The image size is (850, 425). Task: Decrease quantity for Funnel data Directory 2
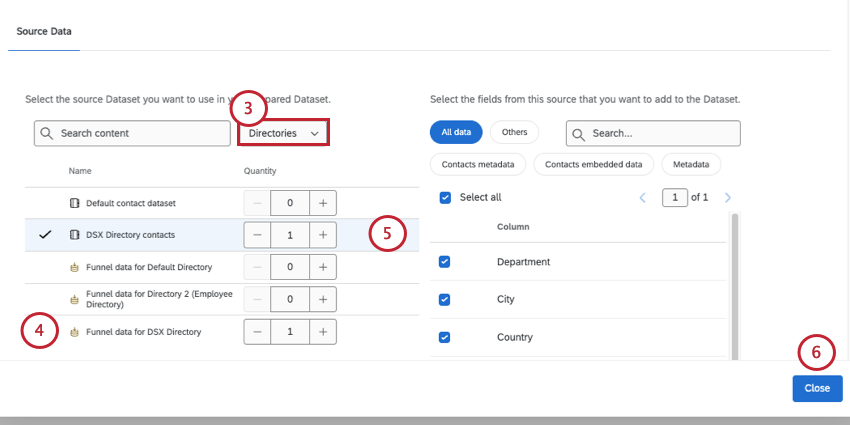257,299
